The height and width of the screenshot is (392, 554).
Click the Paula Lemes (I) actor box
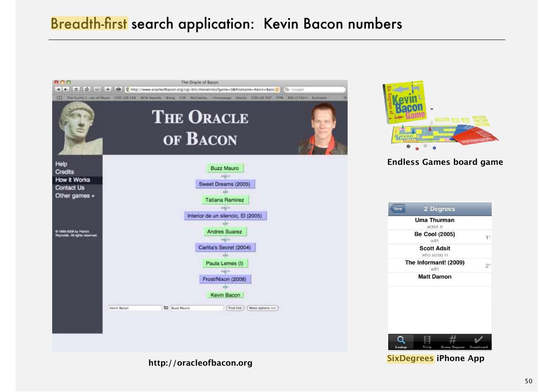click(x=225, y=263)
